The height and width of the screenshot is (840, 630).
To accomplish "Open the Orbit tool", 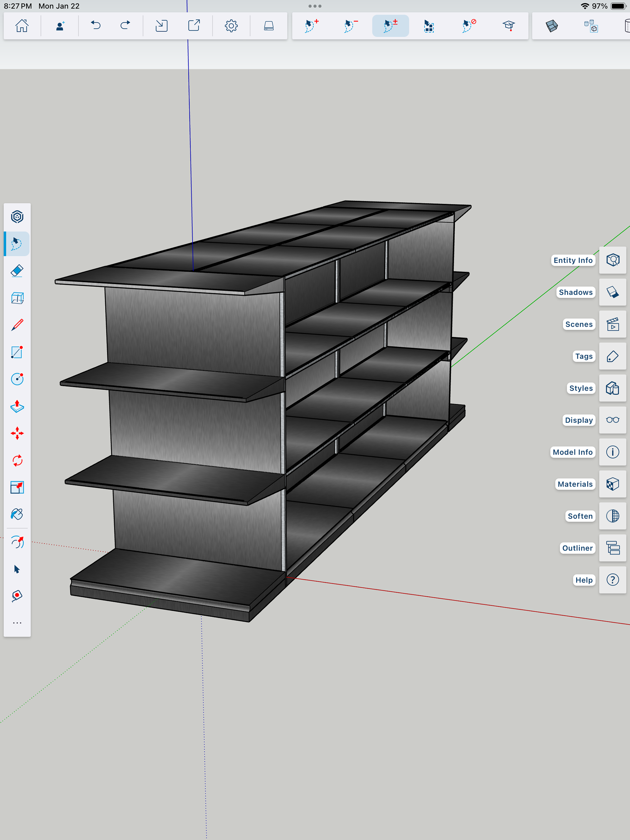I will coord(17,542).
